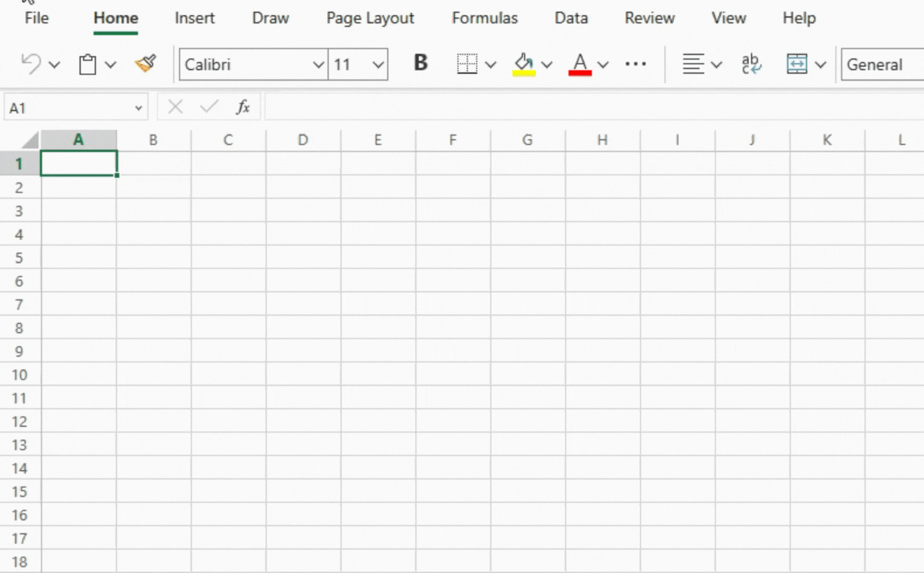The image size is (924, 573).
Task: Click the Enter checkmark formula button
Action: 209,107
